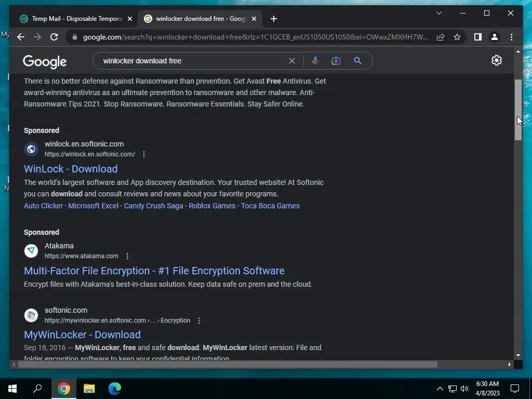
Task: Click the horizontal scrollbar right arrow
Action: click(x=509, y=364)
